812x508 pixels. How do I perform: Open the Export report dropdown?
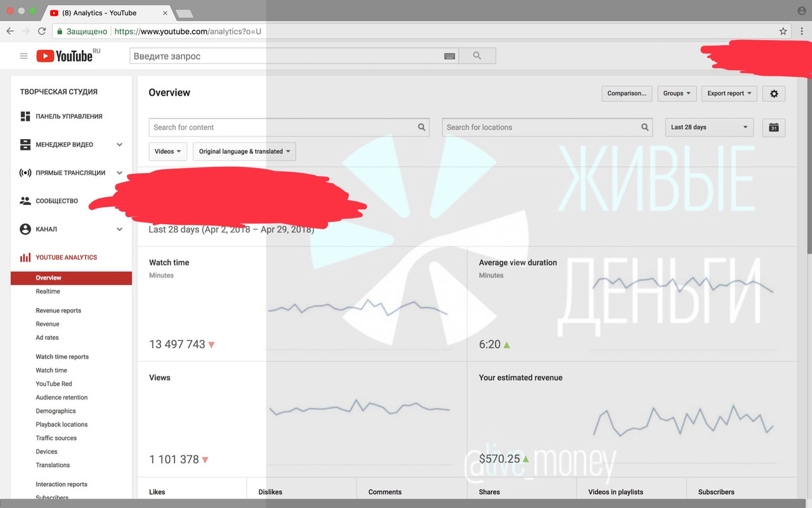(729, 93)
